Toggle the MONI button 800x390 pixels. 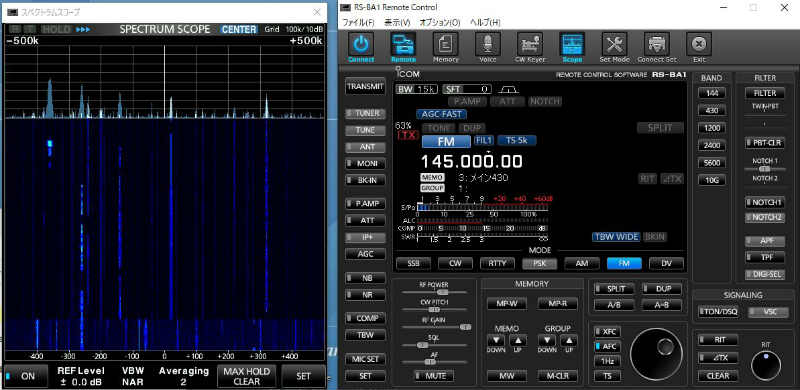[365, 164]
